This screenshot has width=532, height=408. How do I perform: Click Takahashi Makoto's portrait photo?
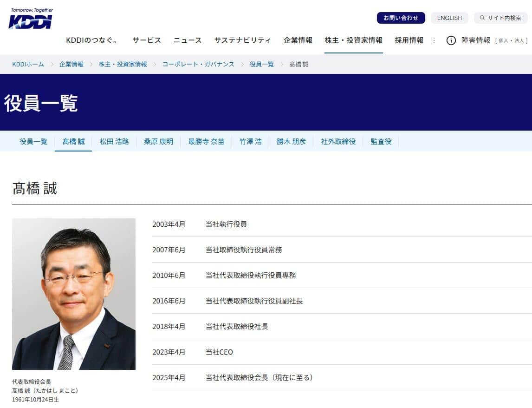(74, 294)
